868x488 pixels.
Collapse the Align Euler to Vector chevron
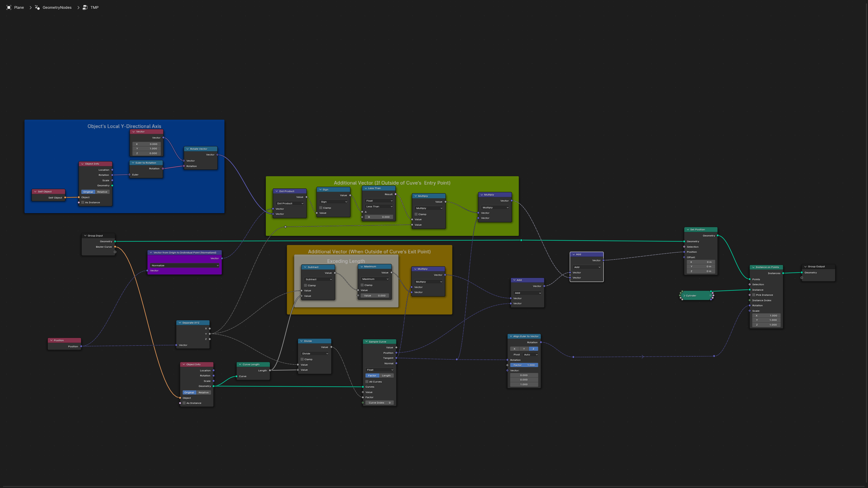tap(511, 336)
